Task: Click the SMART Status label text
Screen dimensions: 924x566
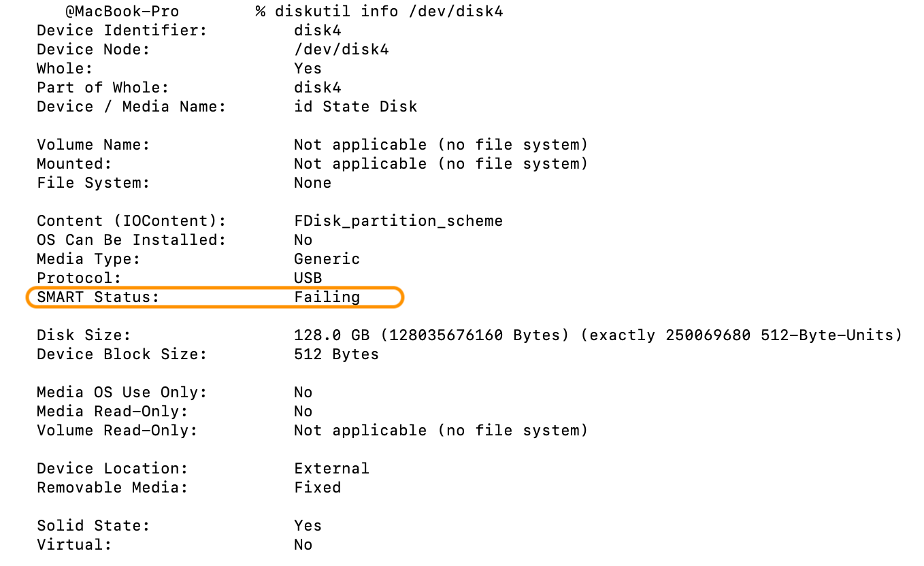Action: click(98, 297)
